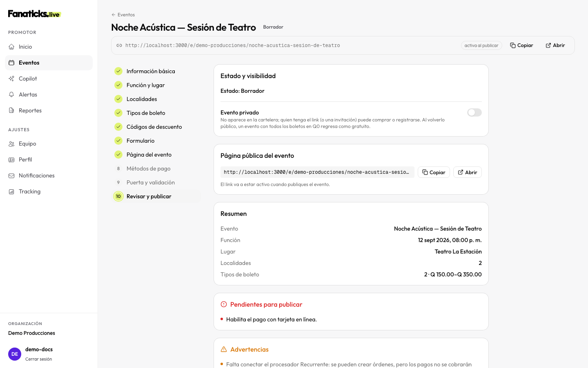588x368 pixels.
Task: Click the public event URL field
Action: click(317, 172)
